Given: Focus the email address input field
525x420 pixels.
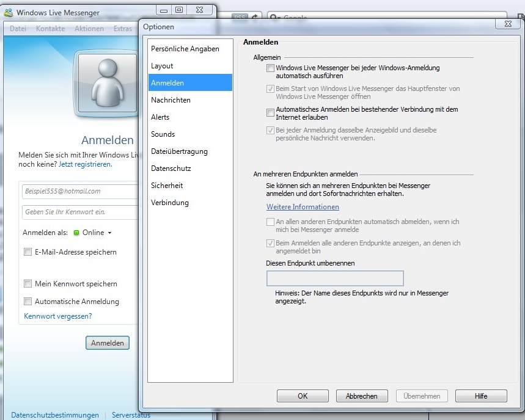Looking at the screenshot, I should (80, 191).
